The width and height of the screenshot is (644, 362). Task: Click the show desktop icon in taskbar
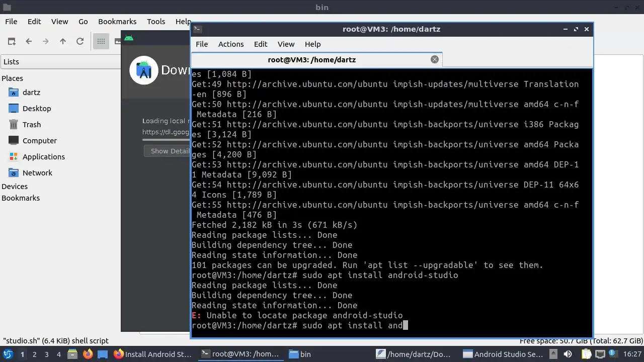(103, 354)
